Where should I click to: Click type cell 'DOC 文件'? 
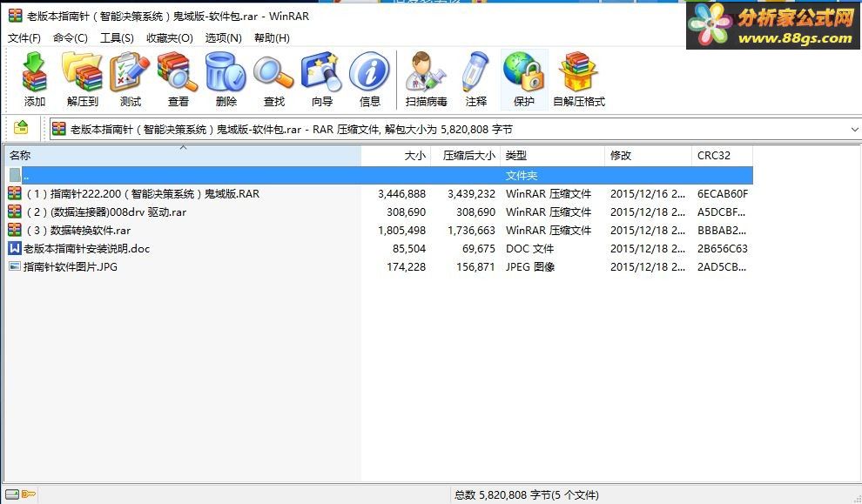[x=529, y=248]
